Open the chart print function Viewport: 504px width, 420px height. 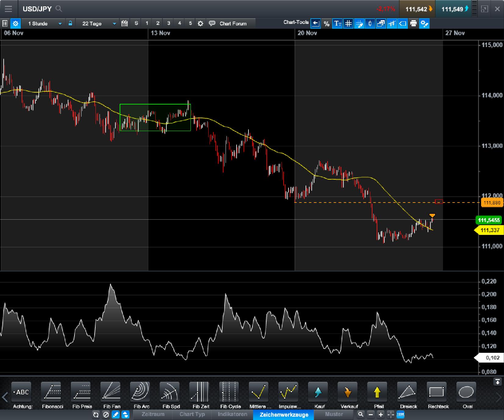[413, 23]
